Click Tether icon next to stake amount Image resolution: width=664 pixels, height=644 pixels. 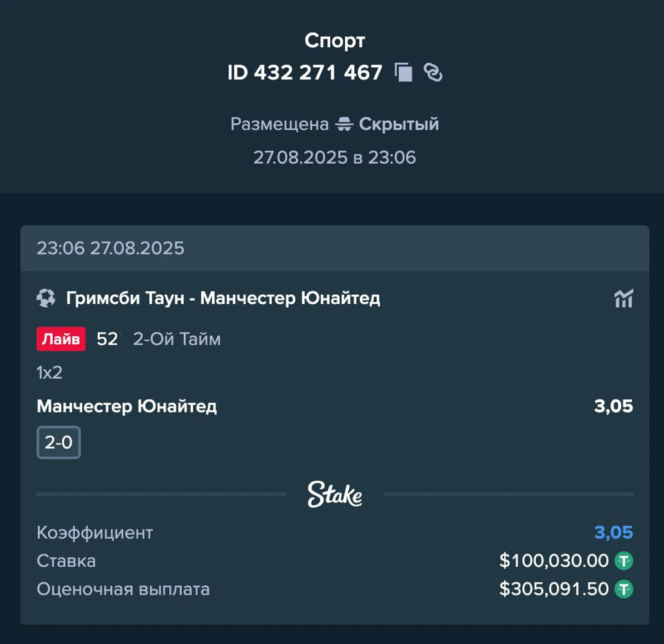pyautogui.click(x=624, y=561)
